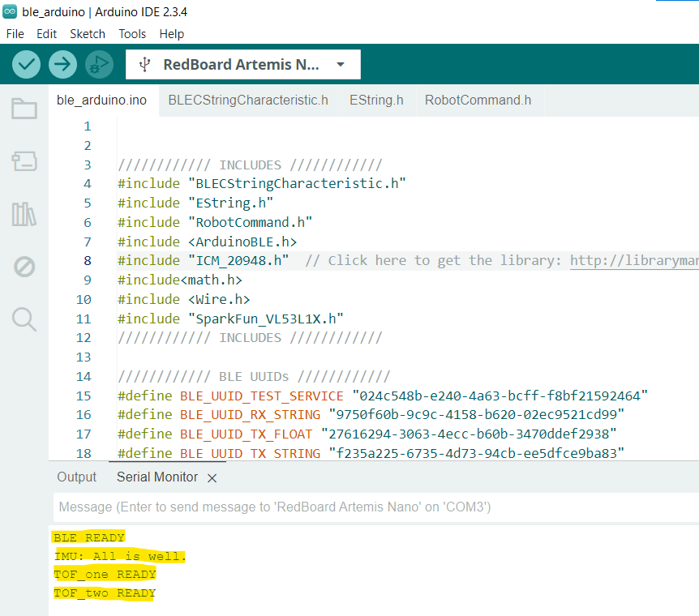Click the "TOF_one READY" output line
The image size is (699, 616).
click(105, 575)
